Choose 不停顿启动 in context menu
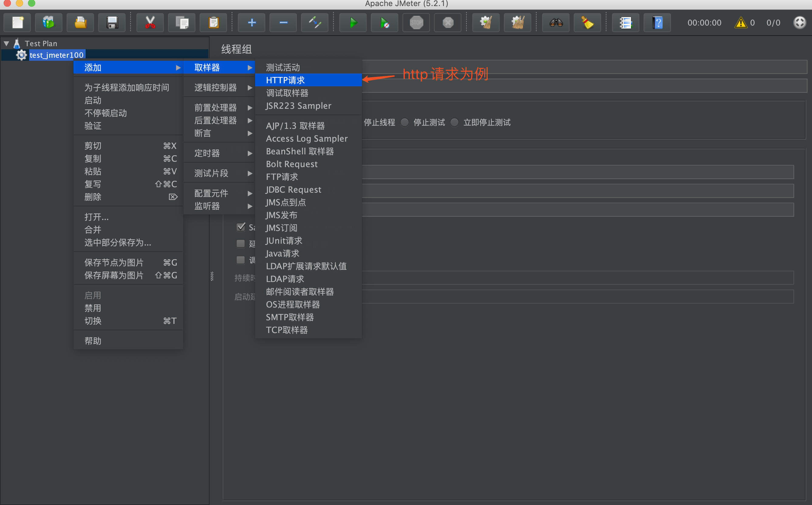The width and height of the screenshot is (812, 505). 128,113
